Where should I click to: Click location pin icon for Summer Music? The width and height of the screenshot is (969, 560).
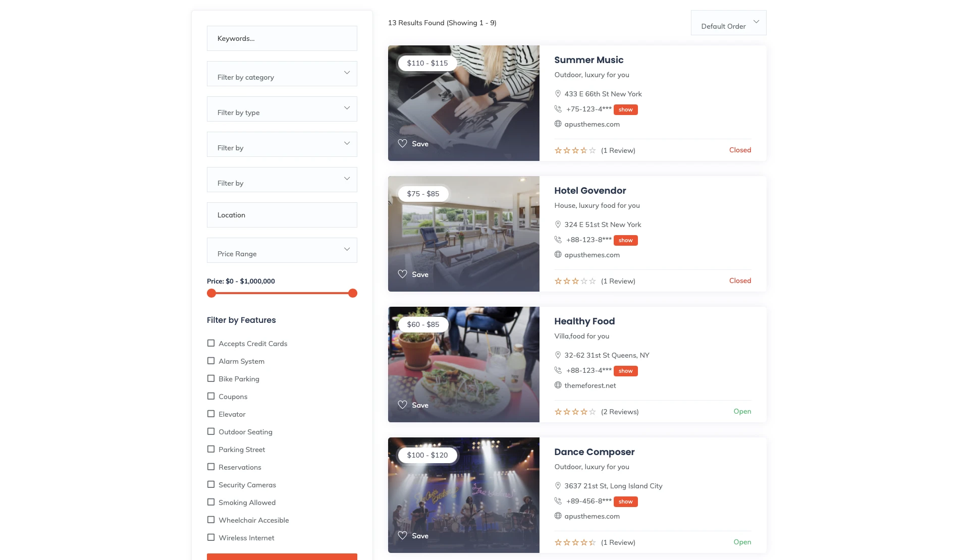(558, 94)
